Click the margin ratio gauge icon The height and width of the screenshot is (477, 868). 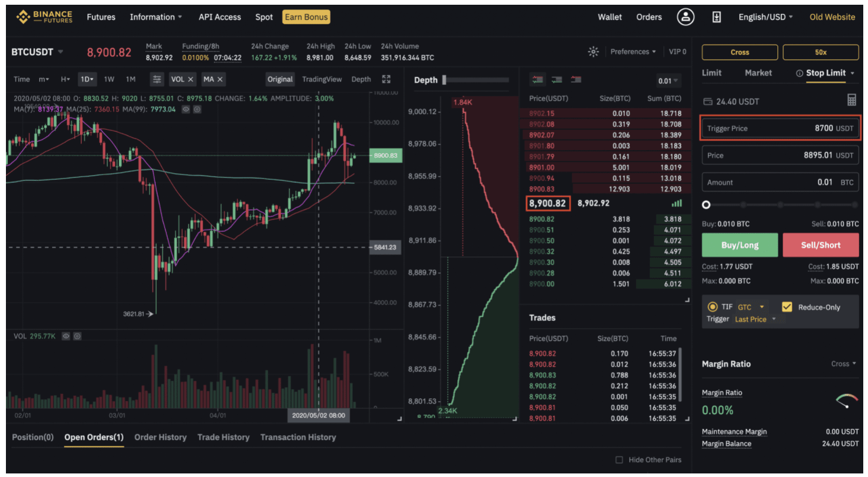847,401
